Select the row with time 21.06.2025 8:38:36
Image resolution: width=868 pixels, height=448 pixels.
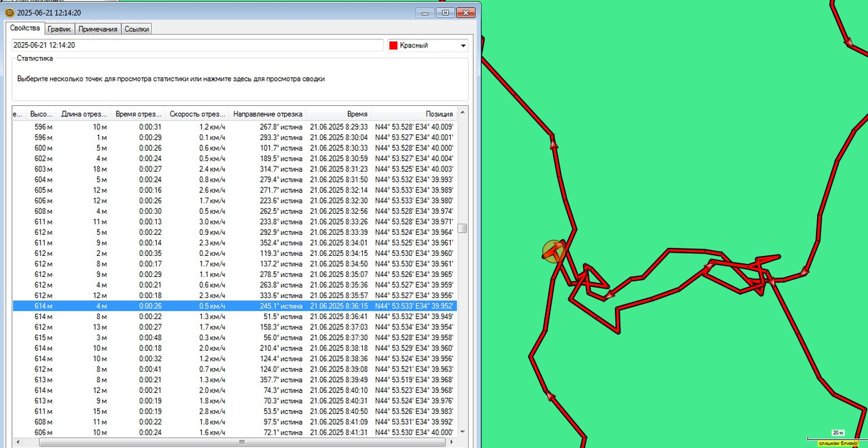pyautogui.click(x=235, y=358)
